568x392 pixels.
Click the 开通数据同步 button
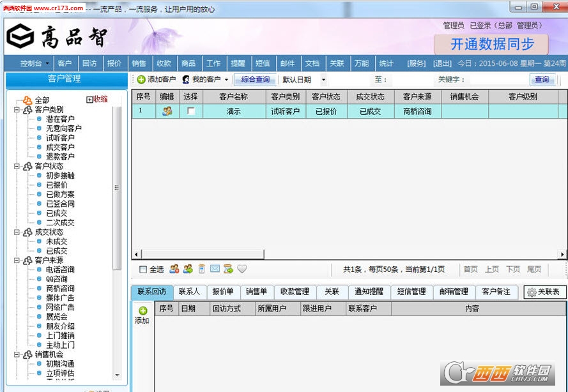491,44
